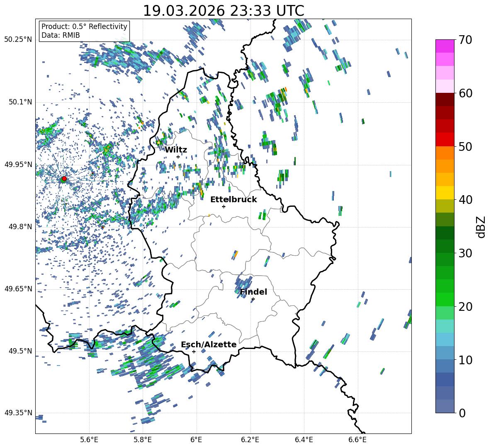Screen dimensions: 491x448
Task: Select the Wiltz city label
Action: click(x=176, y=150)
